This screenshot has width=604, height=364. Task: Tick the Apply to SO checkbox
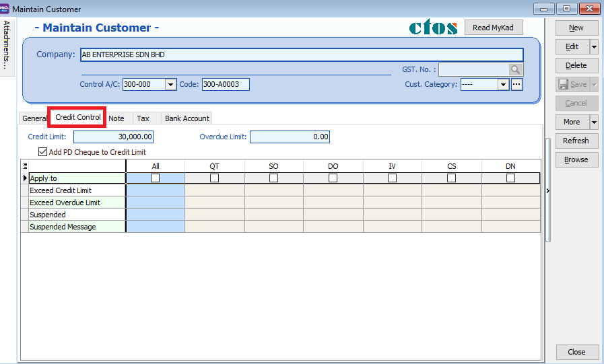tap(273, 178)
